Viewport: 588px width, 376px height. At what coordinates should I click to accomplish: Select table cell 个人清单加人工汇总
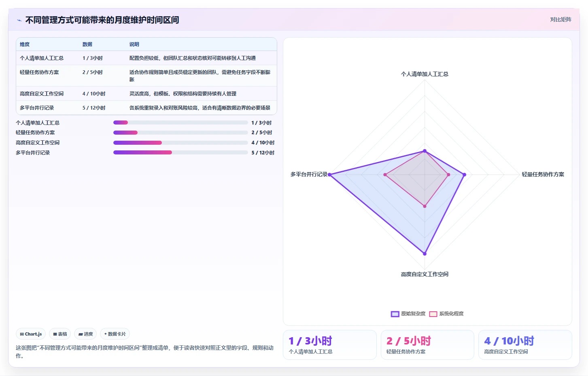click(x=42, y=58)
